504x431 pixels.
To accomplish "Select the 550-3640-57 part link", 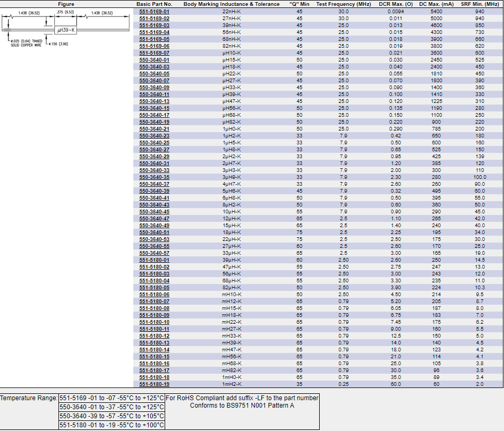I will pyautogui.click(x=154, y=253).
